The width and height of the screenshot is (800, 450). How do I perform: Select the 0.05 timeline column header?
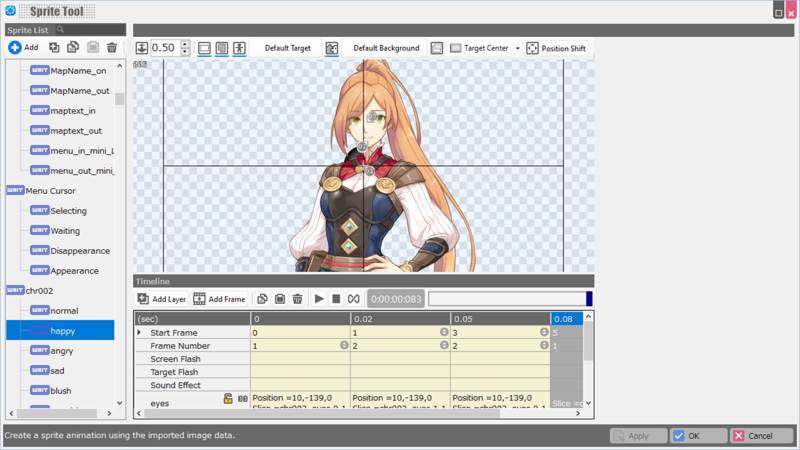(x=501, y=319)
